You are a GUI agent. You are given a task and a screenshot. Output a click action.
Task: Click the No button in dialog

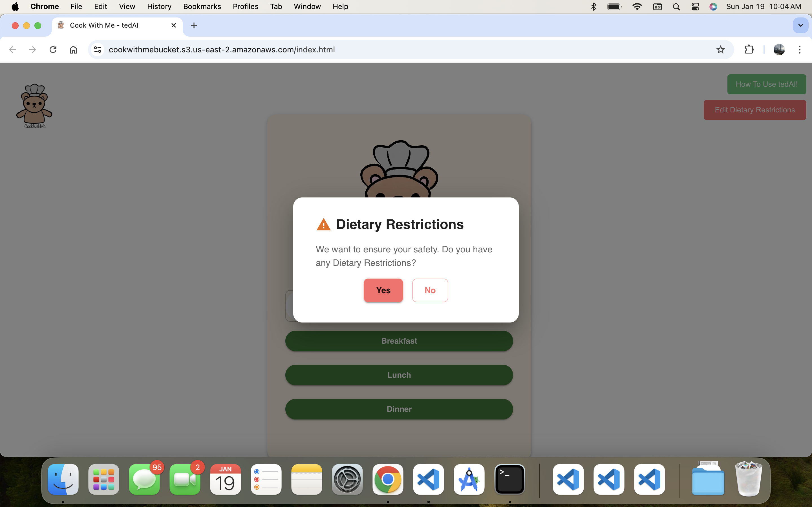click(430, 290)
